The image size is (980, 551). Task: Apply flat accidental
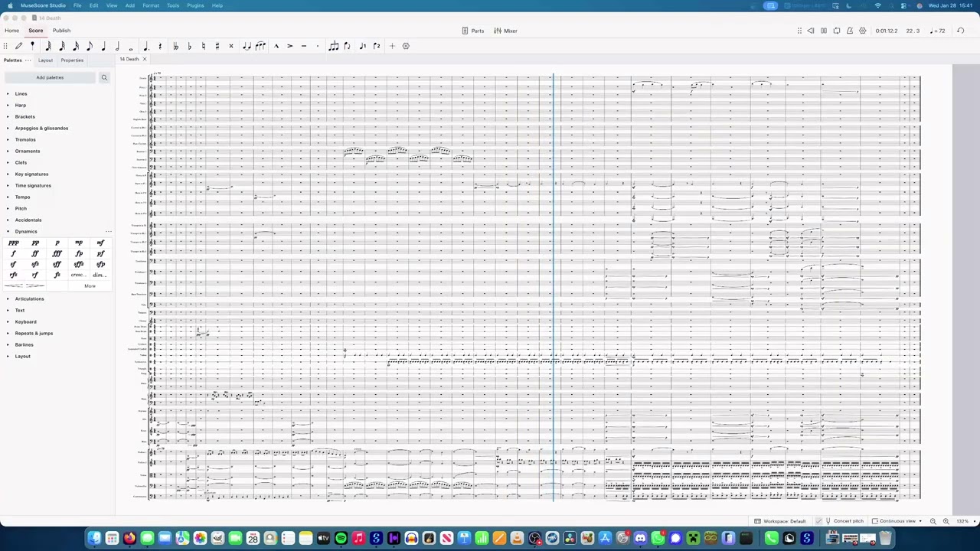point(189,46)
